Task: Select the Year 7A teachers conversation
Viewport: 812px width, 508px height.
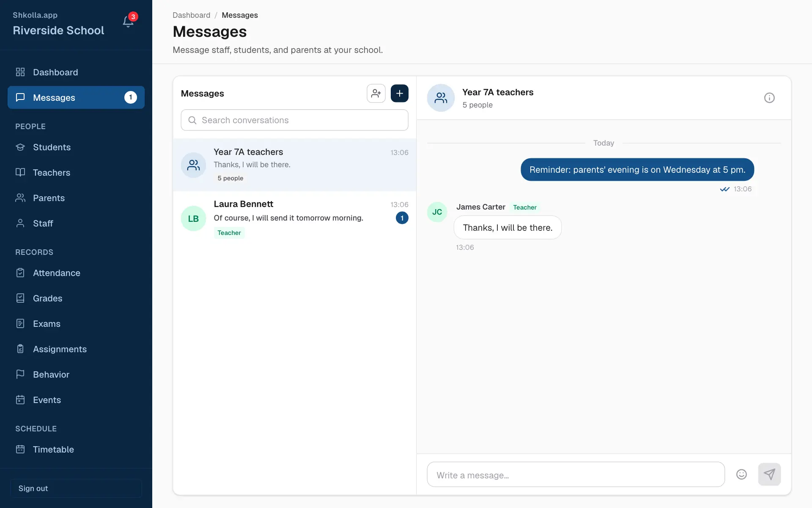Action: tap(294, 165)
